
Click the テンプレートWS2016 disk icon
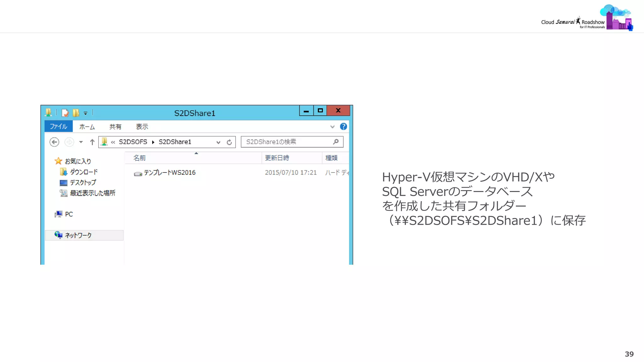click(138, 173)
